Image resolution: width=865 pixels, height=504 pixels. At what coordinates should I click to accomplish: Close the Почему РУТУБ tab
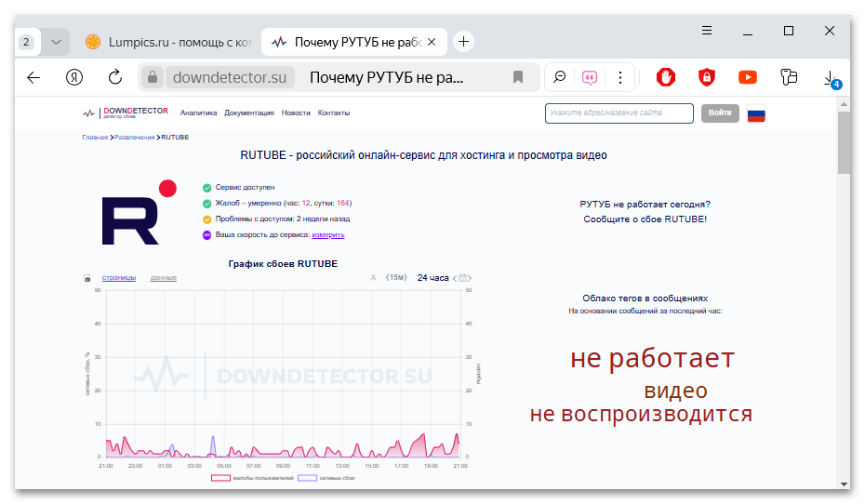coord(432,42)
